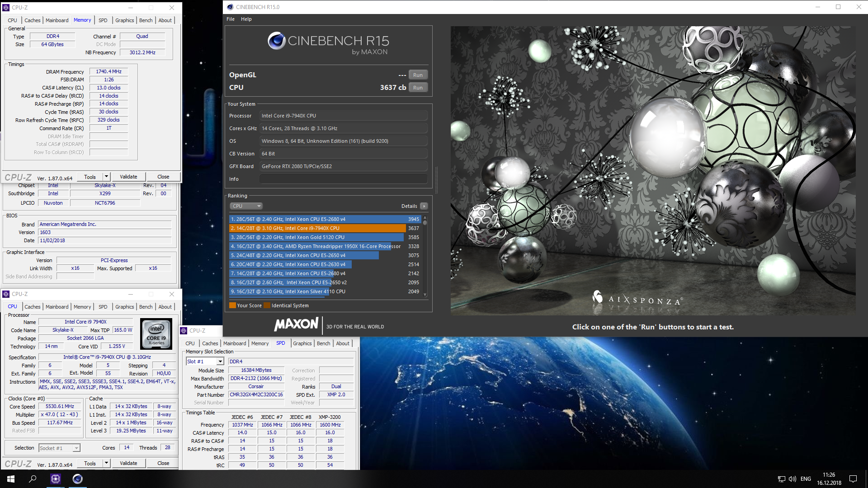Open Cinebench File menu
Screen dimensions: 868x488
tap(231, 19)
